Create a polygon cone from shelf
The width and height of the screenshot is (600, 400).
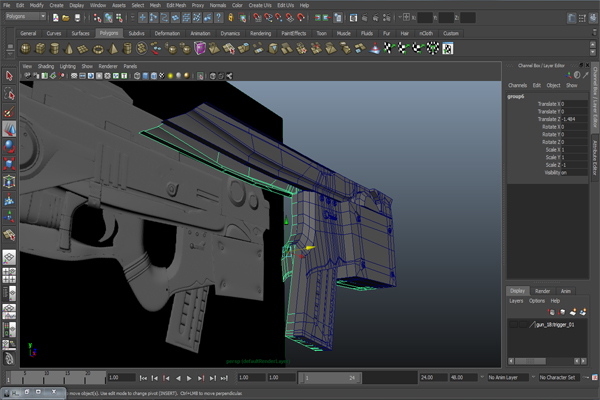pyautogui.click(x=69, y=49)
